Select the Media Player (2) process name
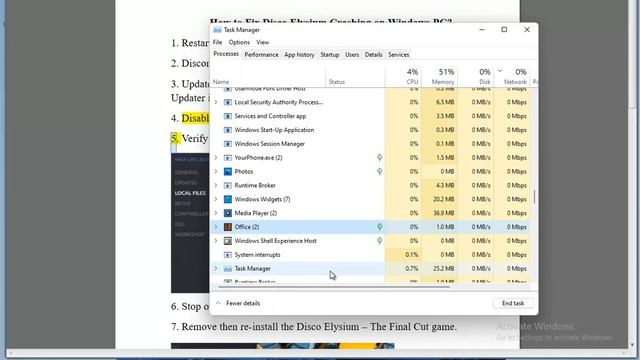 coord(256,213)
